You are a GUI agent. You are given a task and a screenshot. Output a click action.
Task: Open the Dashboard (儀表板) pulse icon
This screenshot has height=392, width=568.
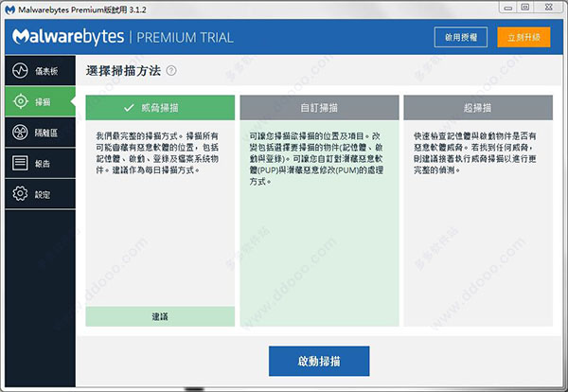[x=20, y=70]
